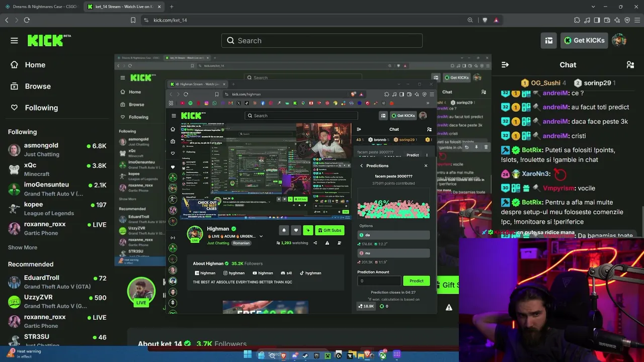Open Browse in the sidebar
Viewport: 644px width, 362px height.
point(31,86)
